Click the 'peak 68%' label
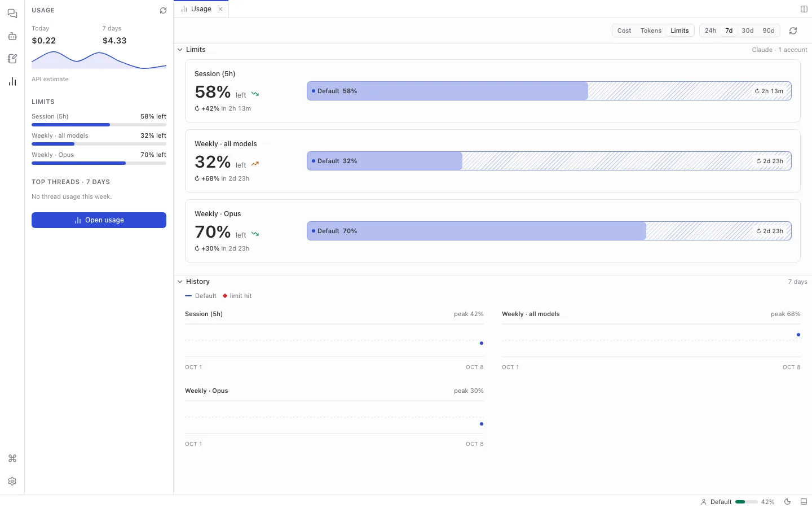The width and height of the screenshot is (812, 508). coord(785,314)
